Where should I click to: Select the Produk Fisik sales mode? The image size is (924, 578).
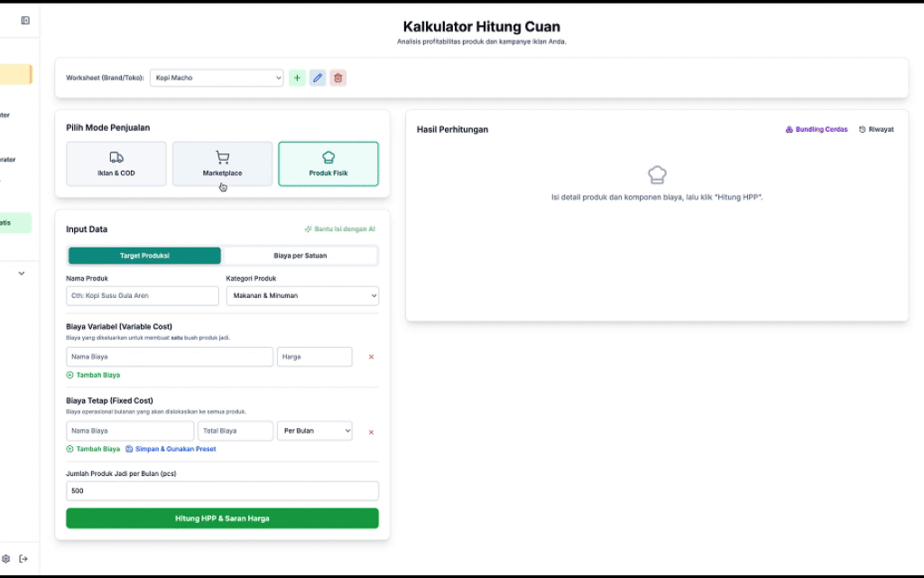click(328, 163)
